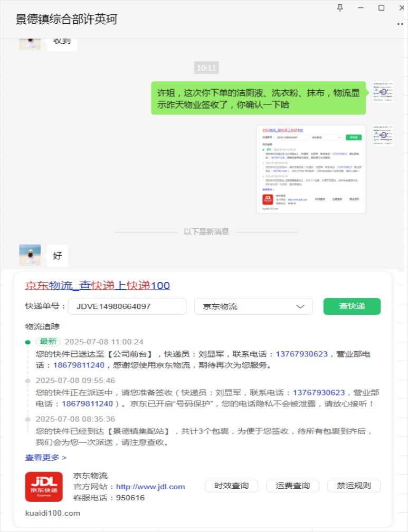
Task: Click contact avatar beside the 好 message
Action: click(x=30, y=255)
